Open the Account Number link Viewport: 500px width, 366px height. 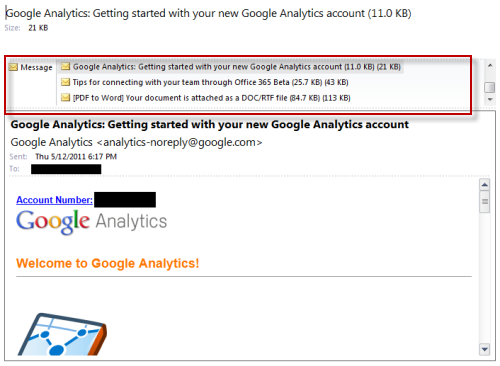[54, 200]
